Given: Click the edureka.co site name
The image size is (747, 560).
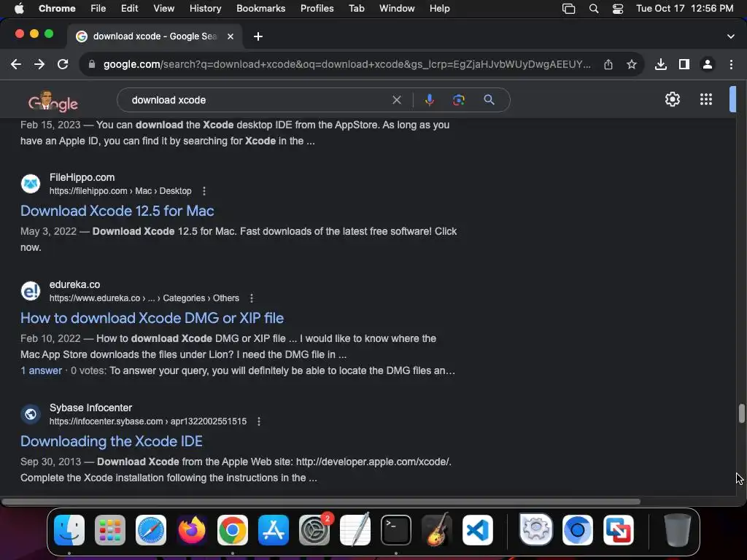Looking at the screenshot, I should (75, 284).
